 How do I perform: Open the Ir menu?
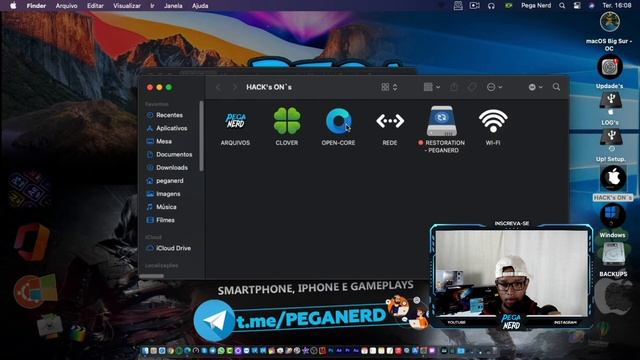tap(152, 6)
